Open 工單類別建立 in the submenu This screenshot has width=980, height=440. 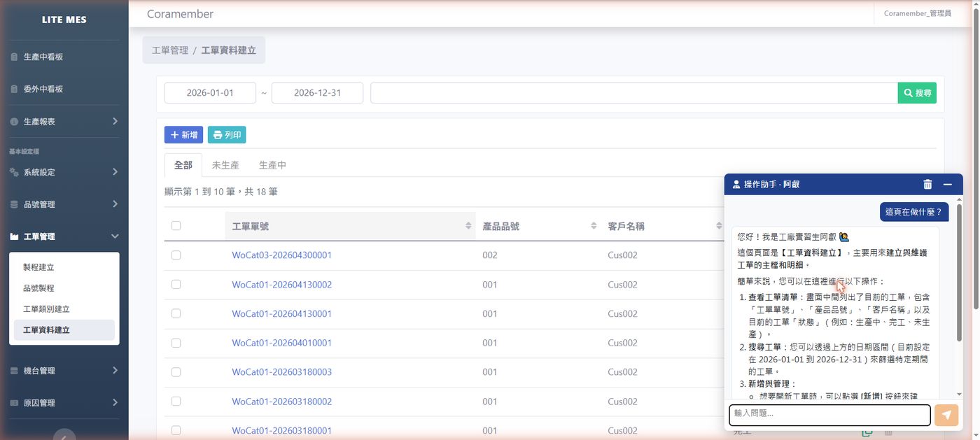pyautogui.click(x=46, y=309)
